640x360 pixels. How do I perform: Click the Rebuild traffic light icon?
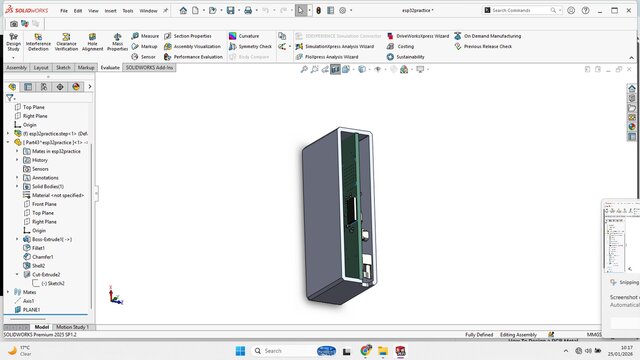(x=318, y=10)
